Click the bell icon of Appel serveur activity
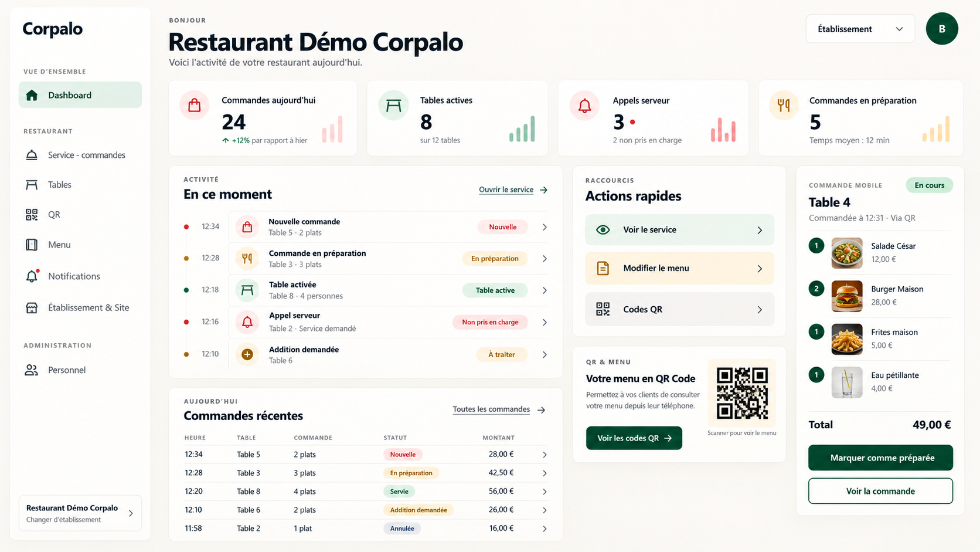 click(x=247, y=322)
